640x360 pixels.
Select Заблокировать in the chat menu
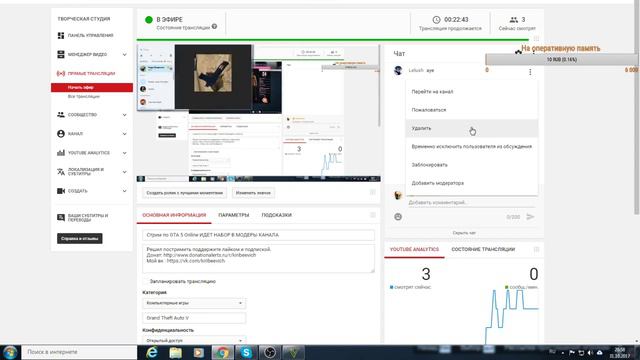(471, 165)
